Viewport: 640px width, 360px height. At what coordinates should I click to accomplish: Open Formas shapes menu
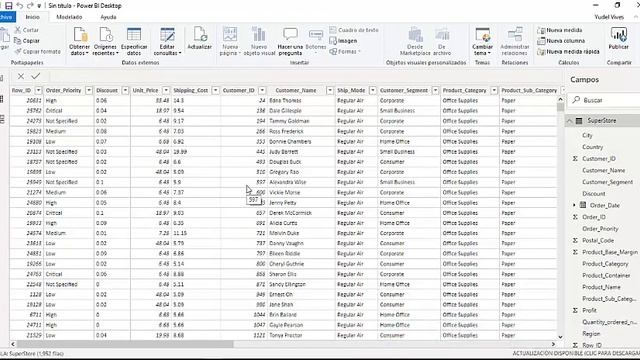[x=345, y=51]
